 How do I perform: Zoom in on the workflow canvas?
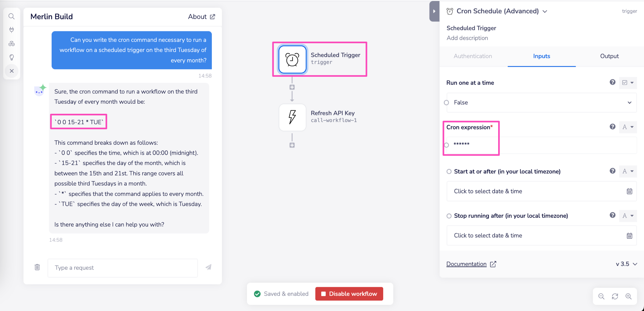tap(629, 296)
